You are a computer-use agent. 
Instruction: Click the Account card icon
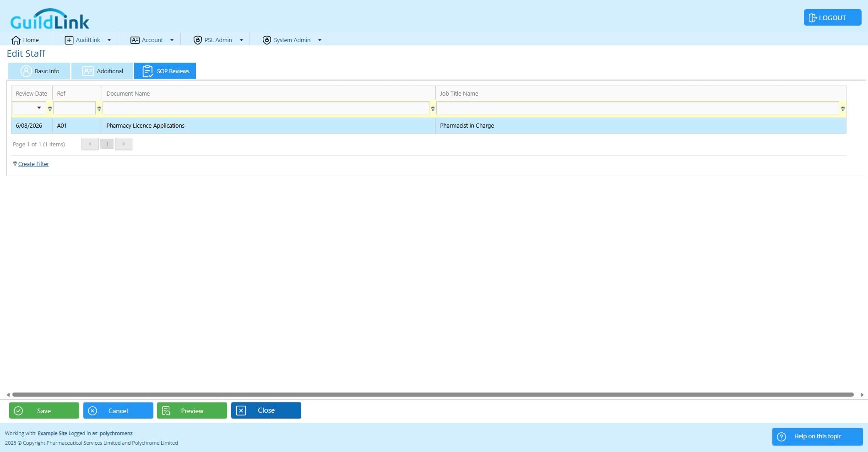(135, 40)
